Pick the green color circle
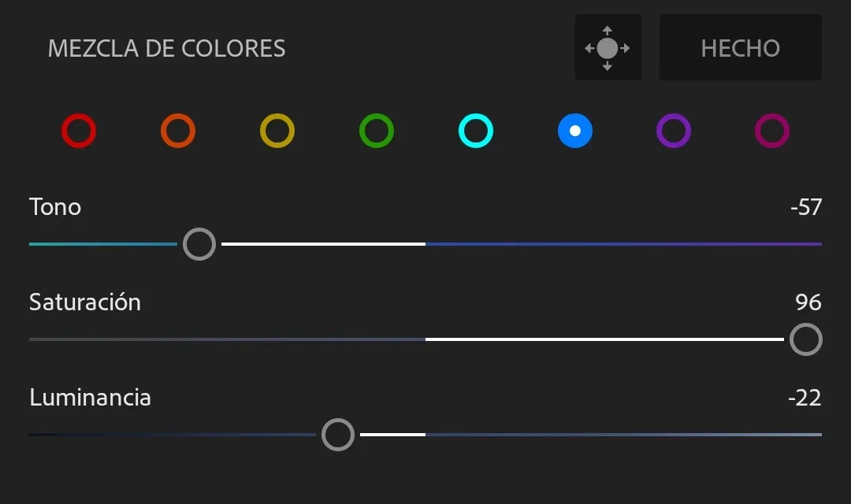This screenshot has height=504, width=851. 377,131
